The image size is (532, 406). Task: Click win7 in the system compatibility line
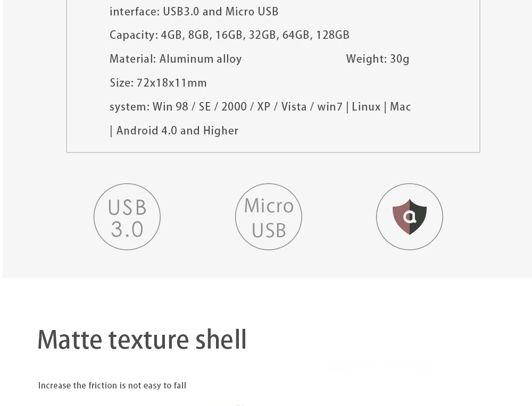tap(330, 107)
